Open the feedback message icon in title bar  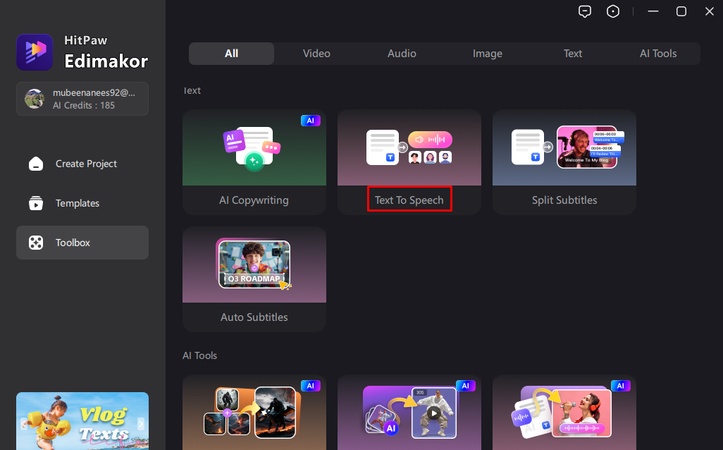click(585, 12)
